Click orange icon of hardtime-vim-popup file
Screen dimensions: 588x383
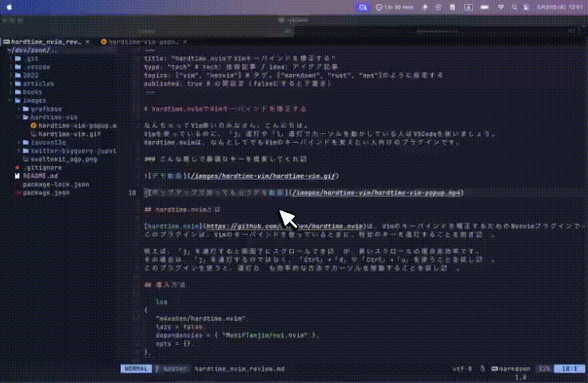(34, 126)
